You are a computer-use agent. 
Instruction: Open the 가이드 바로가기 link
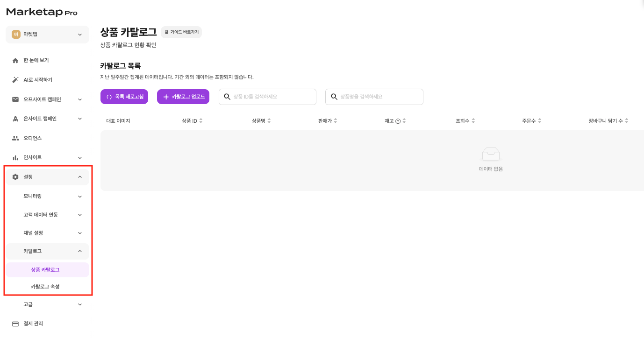[x=181, y=32]
